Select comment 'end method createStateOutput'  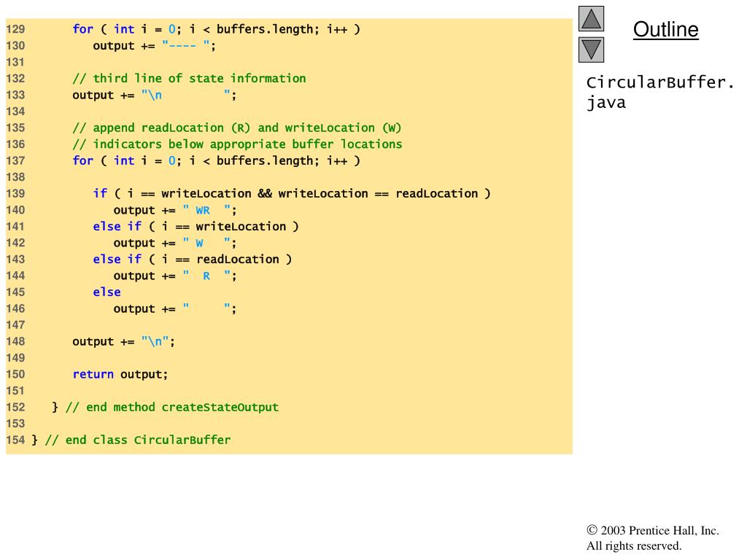point(172,408)
